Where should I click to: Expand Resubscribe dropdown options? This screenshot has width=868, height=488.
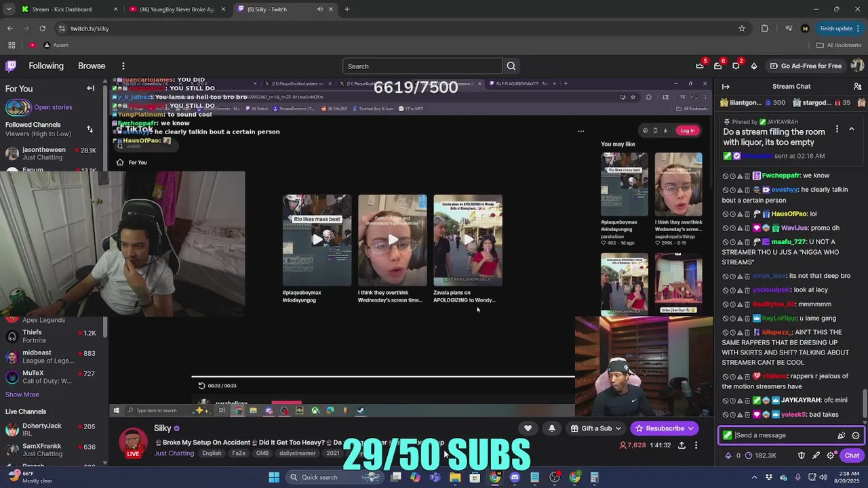[691, 428]
